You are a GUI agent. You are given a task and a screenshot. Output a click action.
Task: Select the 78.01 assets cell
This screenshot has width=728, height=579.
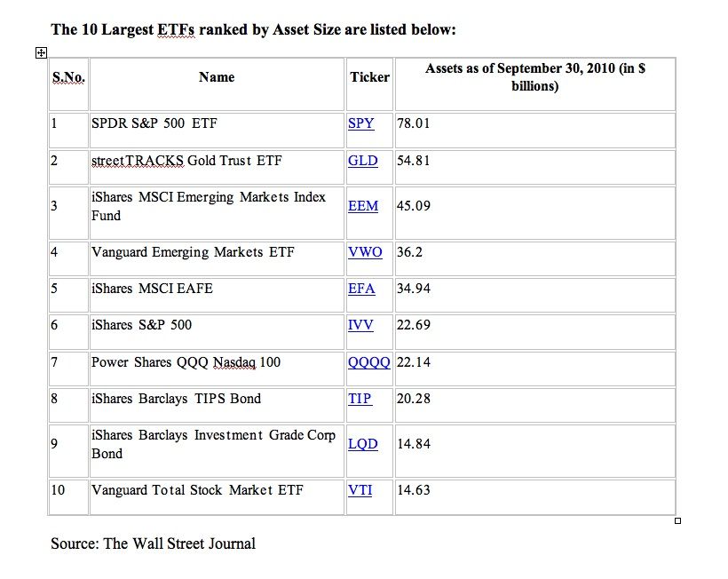tap(534, 131)
